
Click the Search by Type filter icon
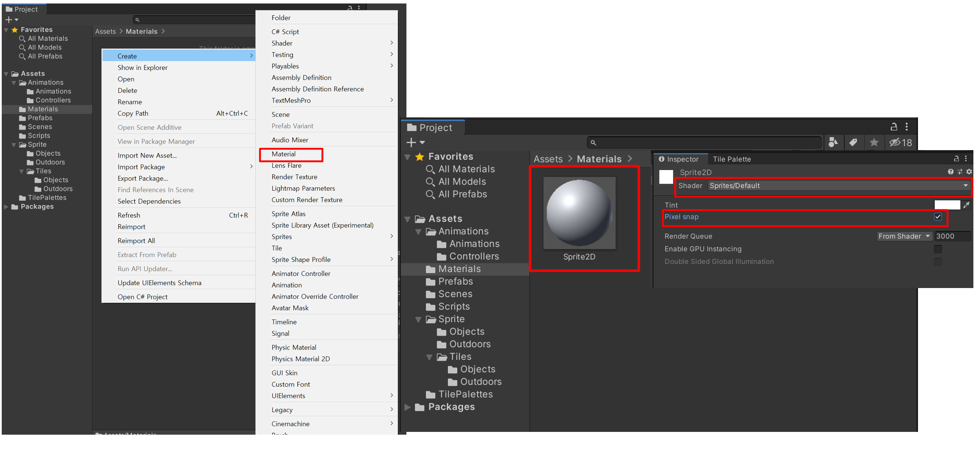pos(833,142)
